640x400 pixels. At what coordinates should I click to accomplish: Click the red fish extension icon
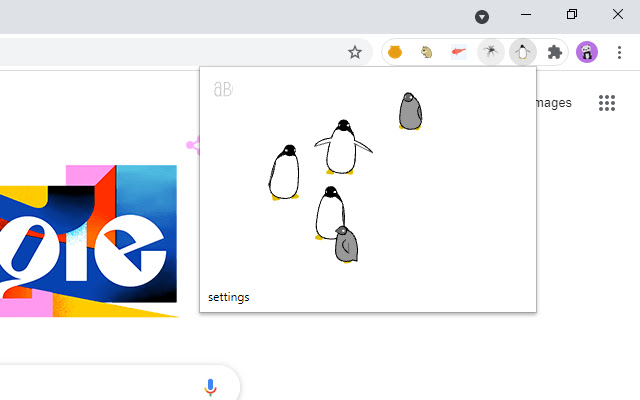[x=458, y=52]
